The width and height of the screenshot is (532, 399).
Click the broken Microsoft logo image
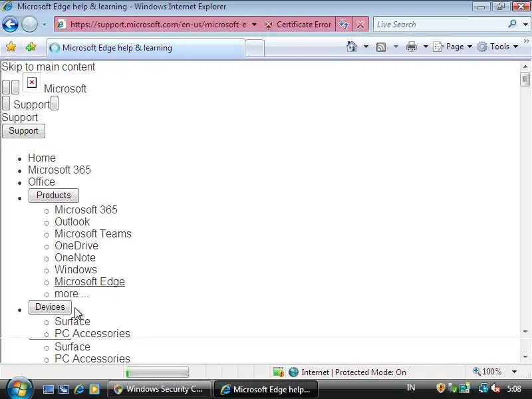point(32,82)
